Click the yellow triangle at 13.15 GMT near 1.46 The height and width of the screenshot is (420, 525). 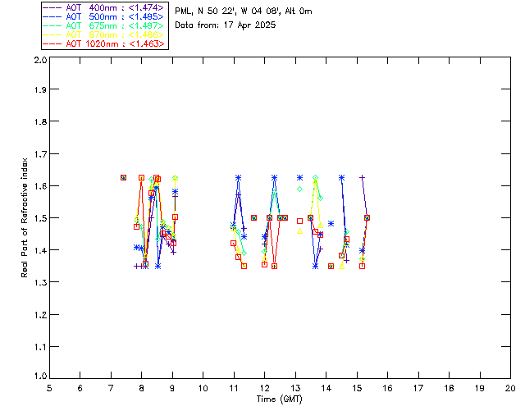pyautogui.click(x=299, y=231)
